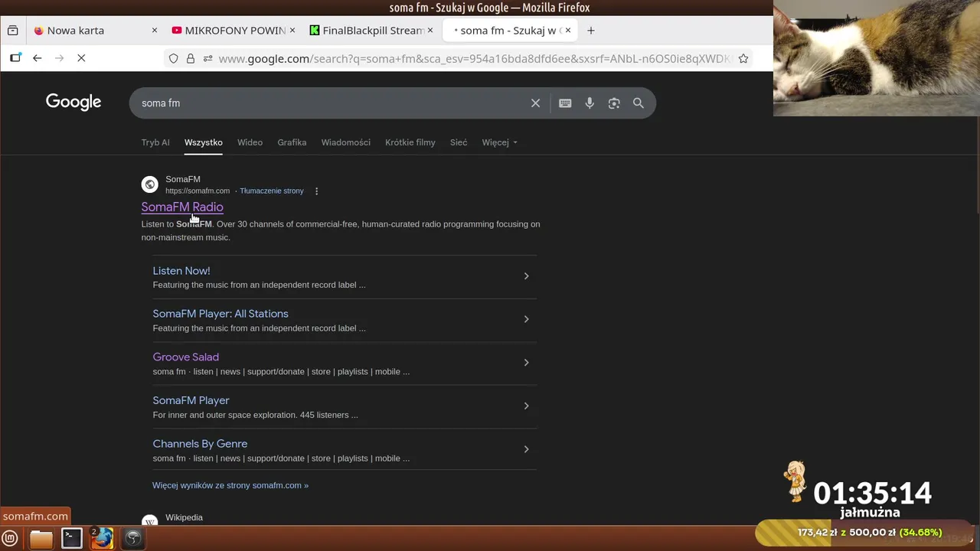Click the site padlock icon
The height and width of the screenshot is (551, 980).
191,59
